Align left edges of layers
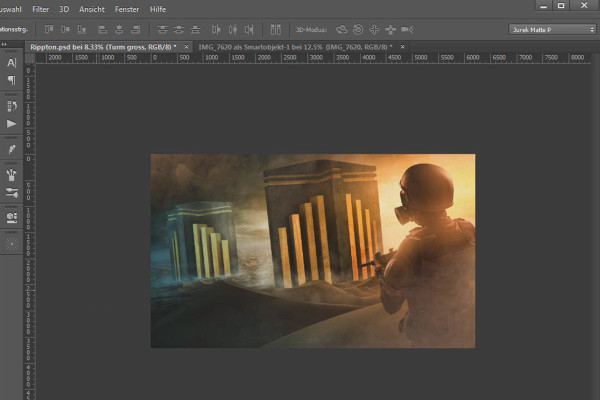 pyautogui.click(x=103, y=29)
